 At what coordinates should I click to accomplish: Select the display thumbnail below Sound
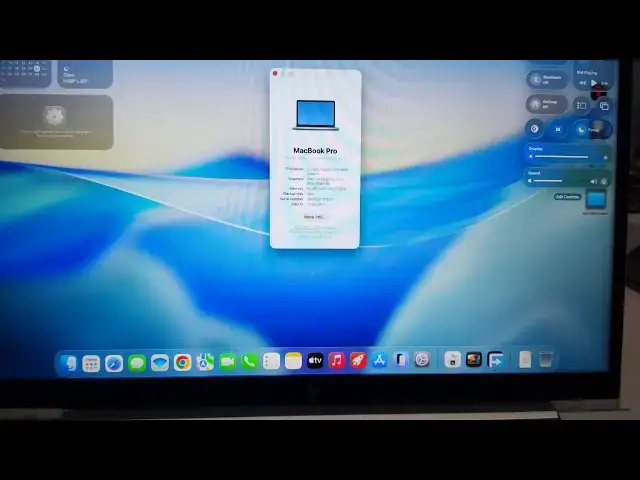pyautogui.click(x=596, y=200)
